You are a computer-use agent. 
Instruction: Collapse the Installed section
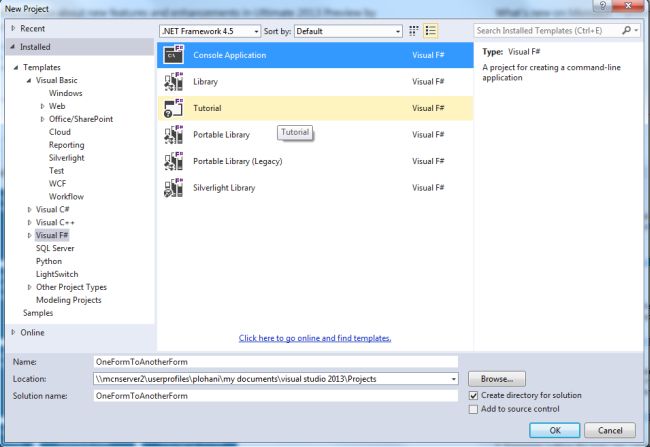[x=13, y=47]
